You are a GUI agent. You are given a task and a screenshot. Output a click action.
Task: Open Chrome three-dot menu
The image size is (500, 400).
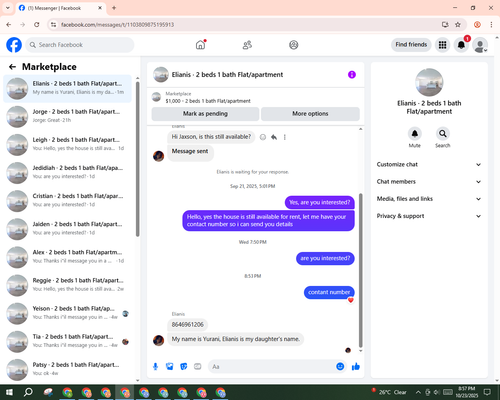pos(491,25)
